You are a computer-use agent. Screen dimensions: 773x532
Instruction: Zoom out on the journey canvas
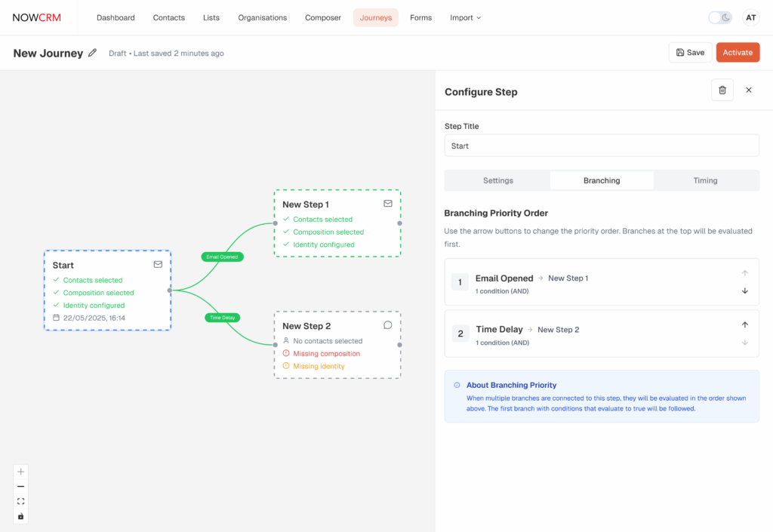[21, 487]
